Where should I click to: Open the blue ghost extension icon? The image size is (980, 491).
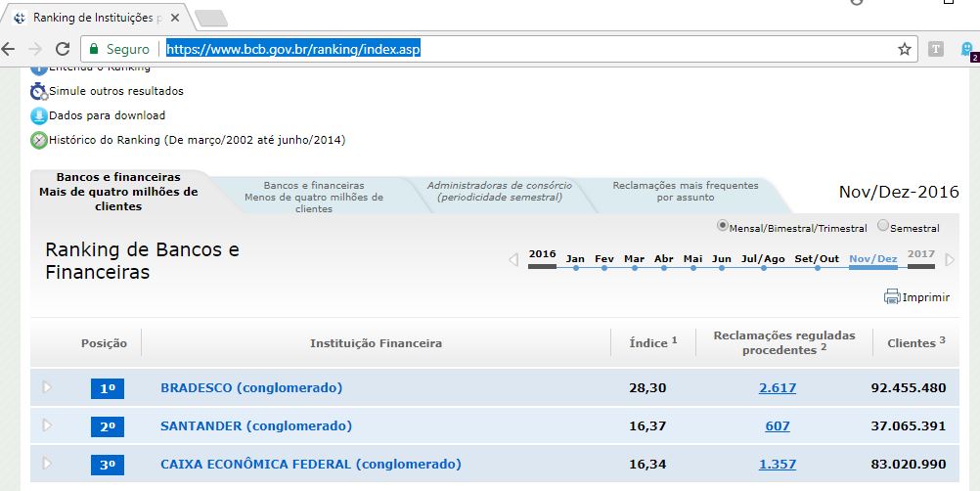tap(967, 49)
